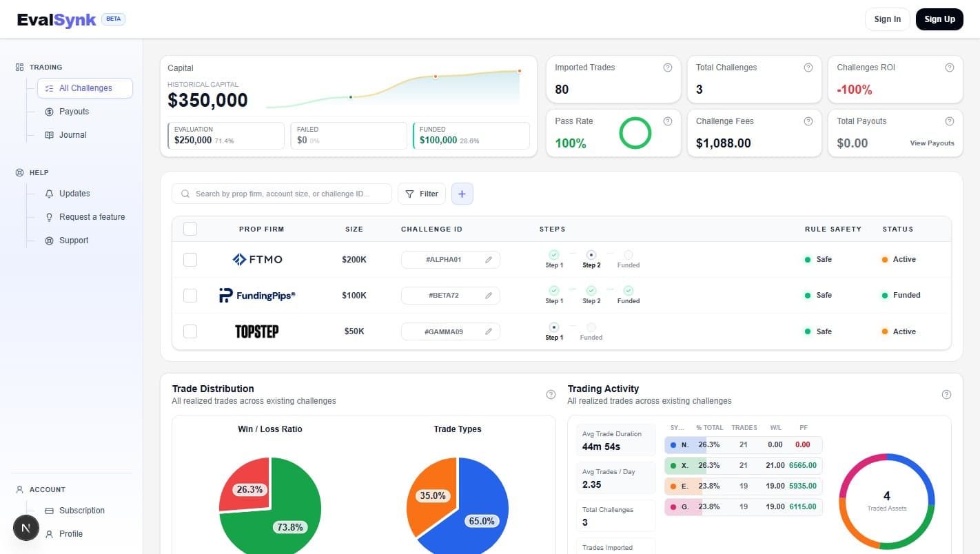Screen dimensions: 980x554
Task: Edit the #ALPHA01 challenge ID pencil icon
Action: pos(489,260)
